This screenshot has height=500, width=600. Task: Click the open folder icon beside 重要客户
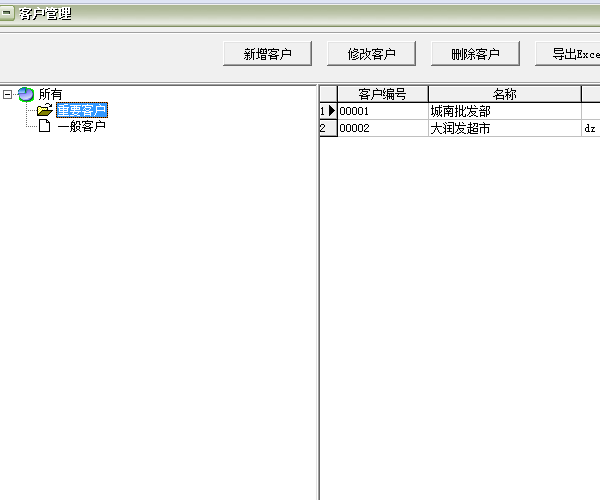tap(45, 110)
